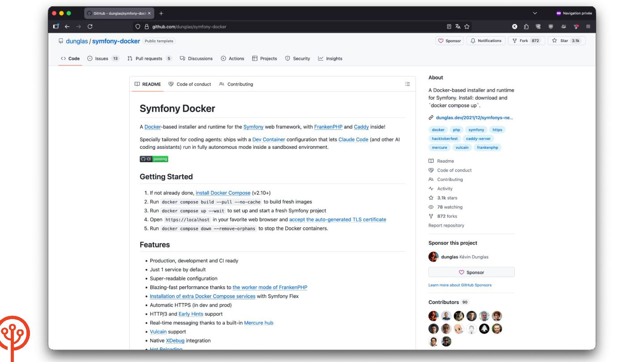644x362 pixels.
Task: Open accept the auto-generated TLS certificate link
Action: point(338,219)
